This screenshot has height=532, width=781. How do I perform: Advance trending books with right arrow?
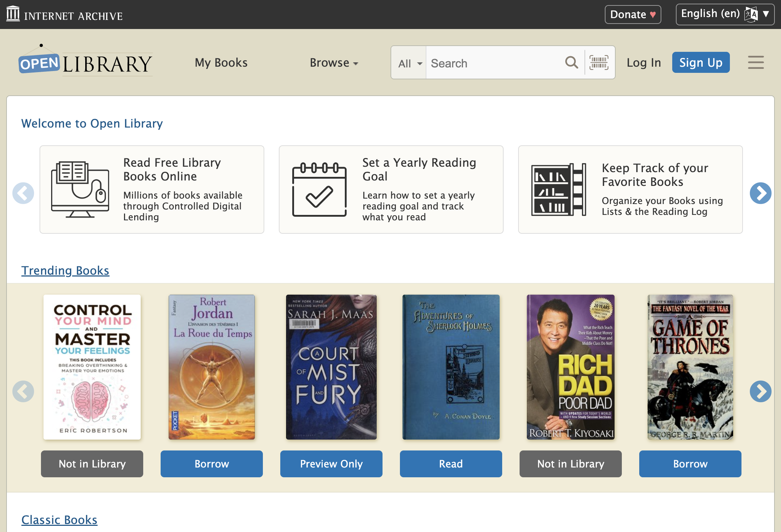(760, 391)
